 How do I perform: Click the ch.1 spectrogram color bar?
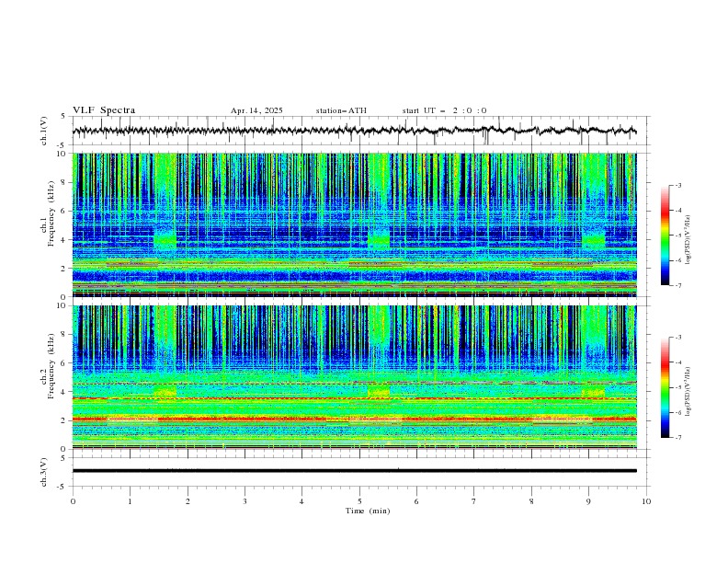665,236
